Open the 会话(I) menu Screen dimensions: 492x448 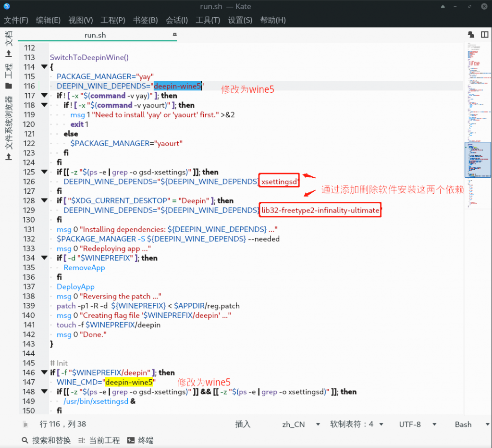coord(177,20)
